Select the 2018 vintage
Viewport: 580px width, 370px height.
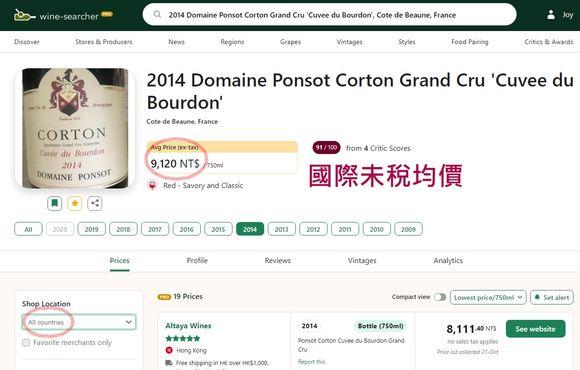[x=123, y=229]
